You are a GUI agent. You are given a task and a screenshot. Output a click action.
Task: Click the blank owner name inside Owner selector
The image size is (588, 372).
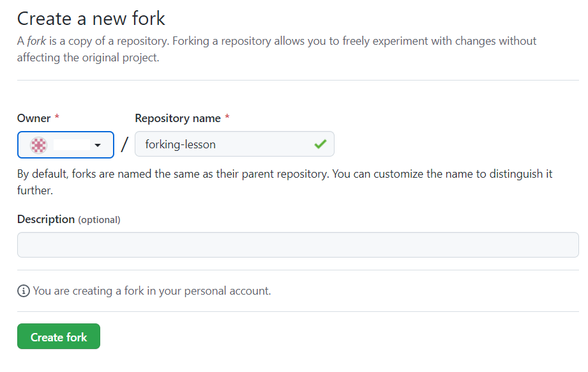(70, 145)
